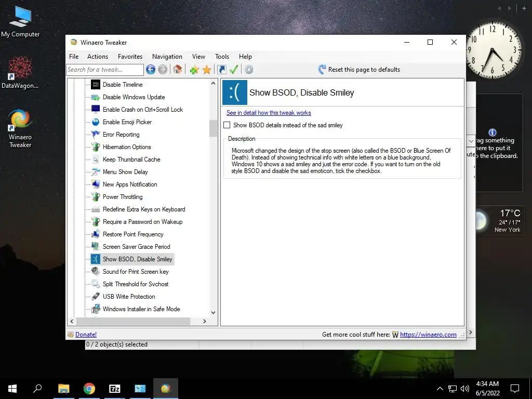The height and width of the screenshot is (399, 532).
Task: Select Screen Saver Grace Period tweak
Action: [x=137, y=247]
